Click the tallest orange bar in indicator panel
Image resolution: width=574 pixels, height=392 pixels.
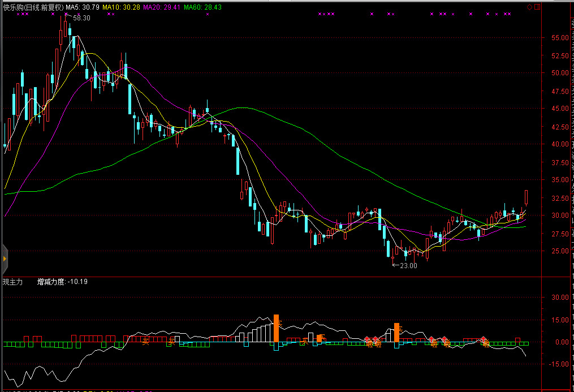point(276,328)
